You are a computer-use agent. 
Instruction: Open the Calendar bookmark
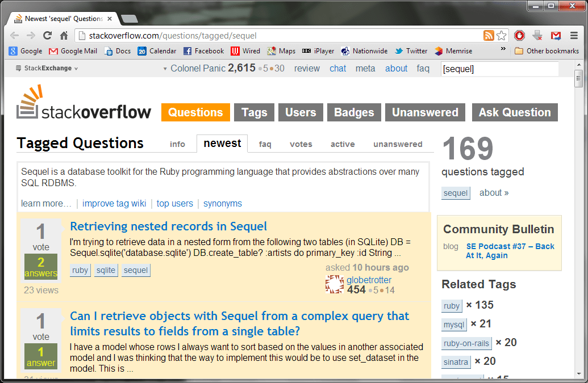(157, 51)
